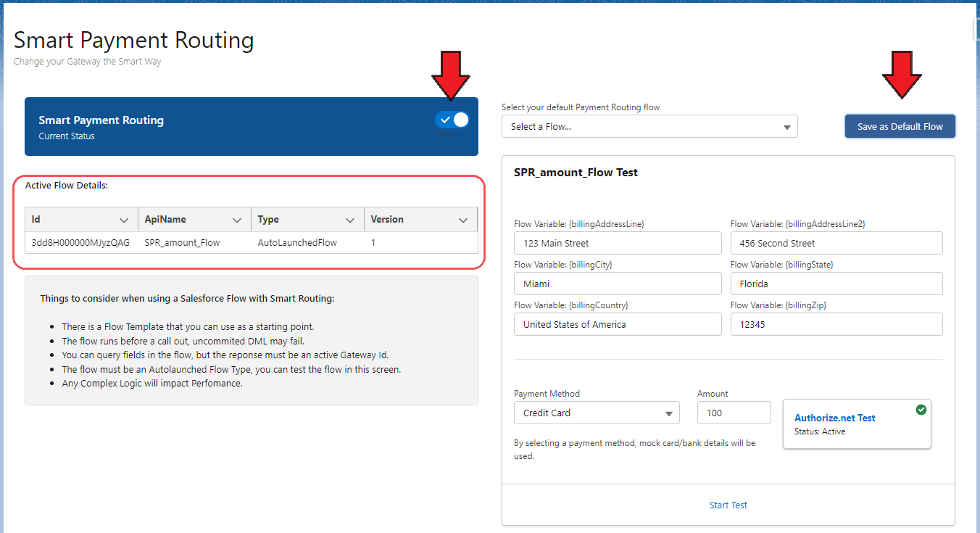Viewport: 980px width, 533px height.
Task: Toggle the Smart Payment Routing switch
Action: pyautogui.click(x=452, y=120)
